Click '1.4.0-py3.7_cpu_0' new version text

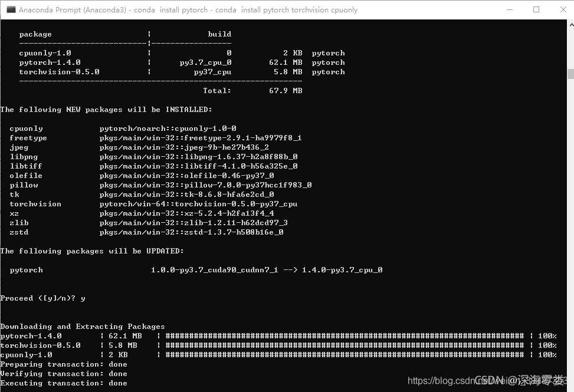pyautogui.click(x=342, y=270)
